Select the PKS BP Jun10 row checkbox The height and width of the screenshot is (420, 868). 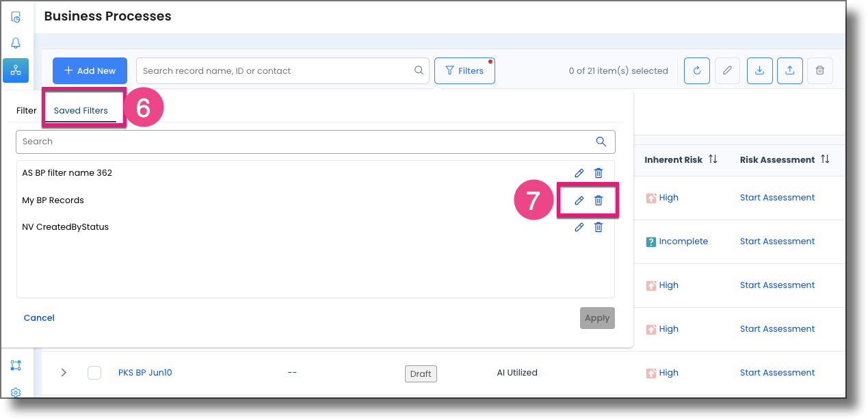point(94,373)
